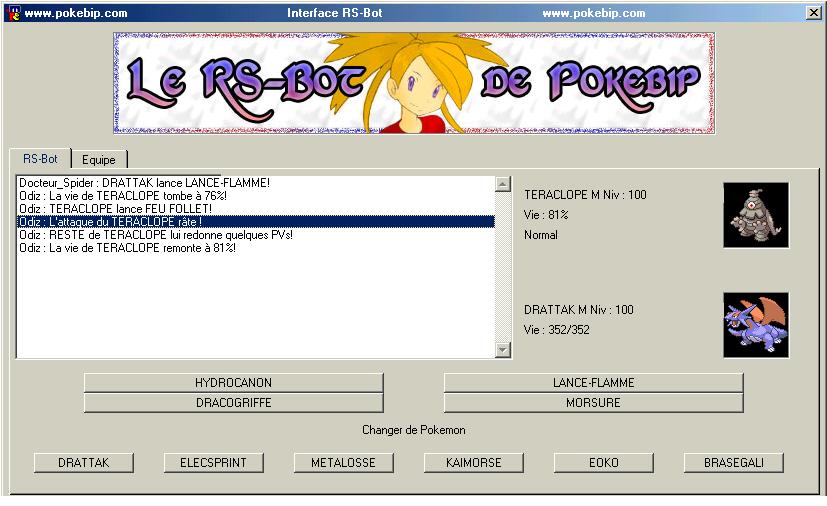Click the 'Normal' status text

click(541, 235)
